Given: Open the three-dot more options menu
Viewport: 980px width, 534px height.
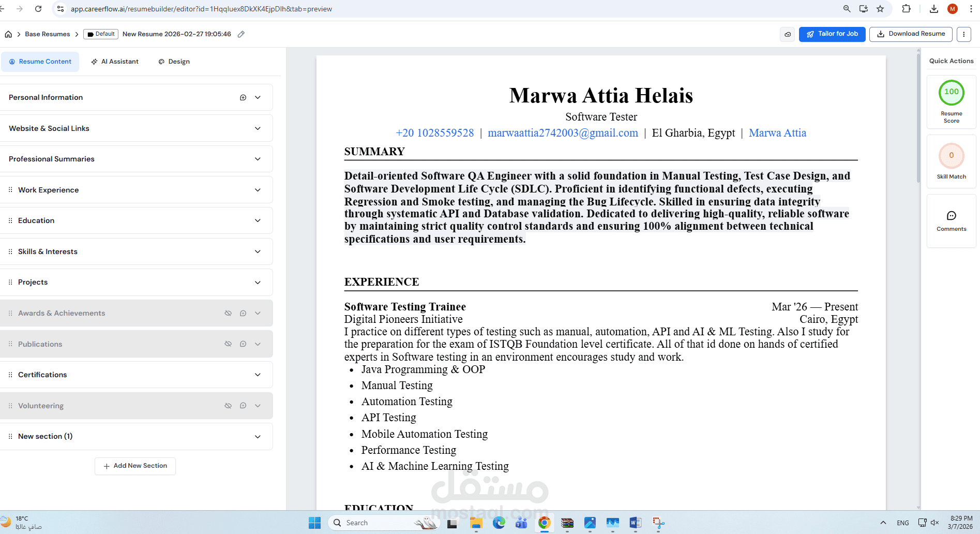Looking at the screenshot, I should (963, 34).
